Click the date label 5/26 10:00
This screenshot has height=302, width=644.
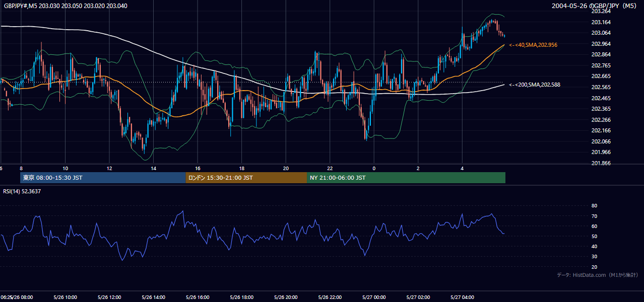coord(66,297)
